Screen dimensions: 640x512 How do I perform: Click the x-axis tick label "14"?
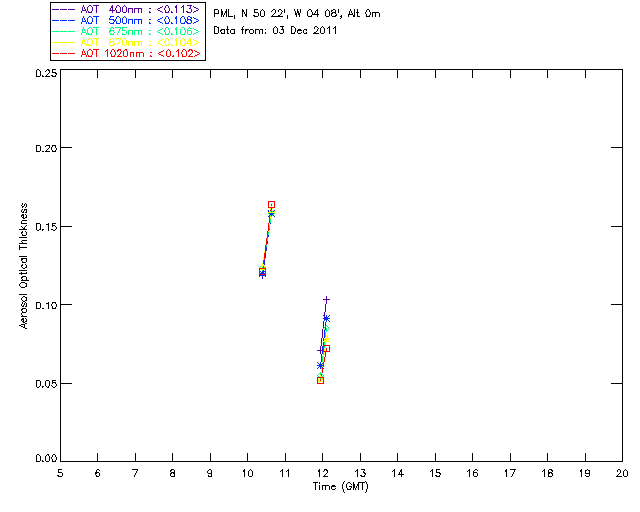point(398,473)
